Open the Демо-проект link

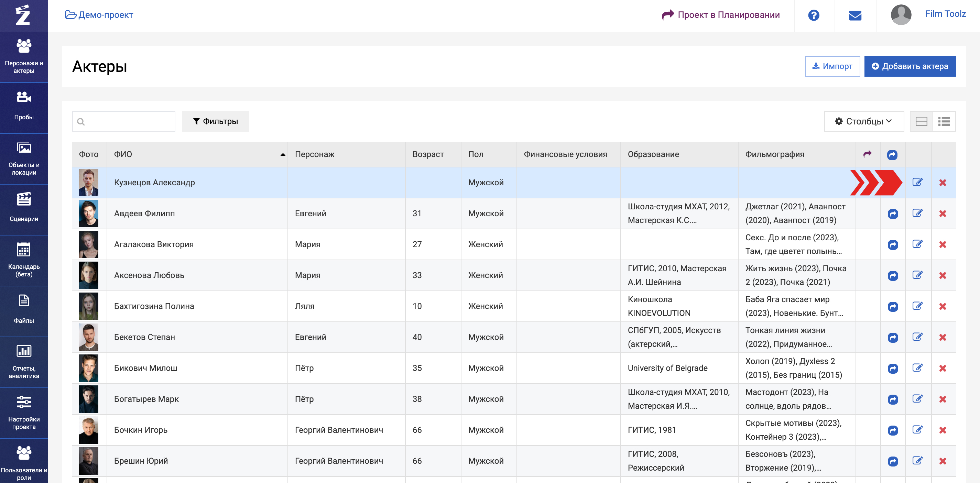99,15
